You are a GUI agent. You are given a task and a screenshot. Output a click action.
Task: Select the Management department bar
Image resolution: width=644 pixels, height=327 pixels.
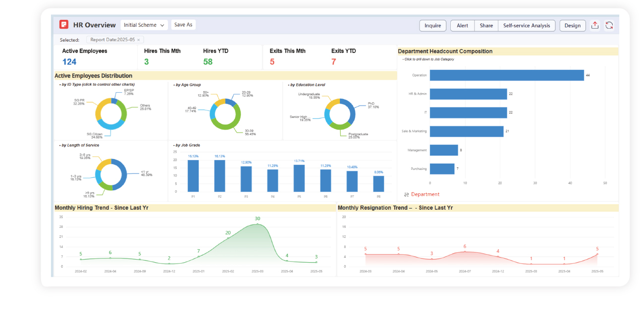[x=443, y=150]
